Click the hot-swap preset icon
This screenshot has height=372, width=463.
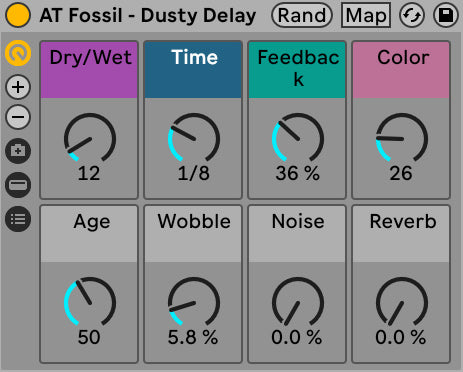coord(412,15)
